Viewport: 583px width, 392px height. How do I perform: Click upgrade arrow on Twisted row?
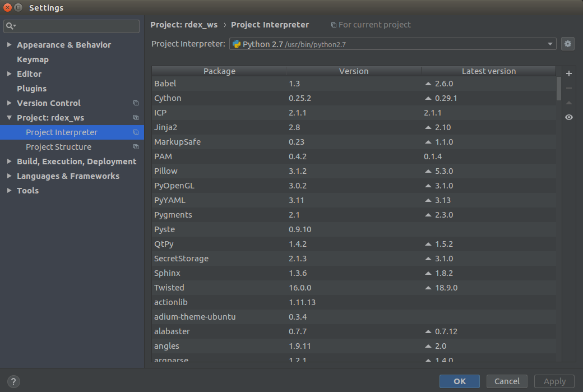(428, 288)
